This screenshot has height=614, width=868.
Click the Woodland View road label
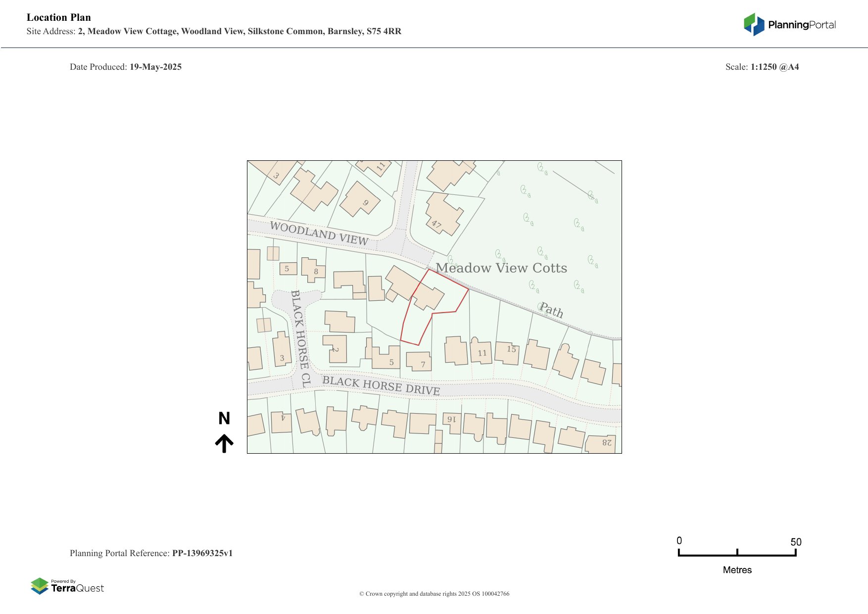point(319,234)
